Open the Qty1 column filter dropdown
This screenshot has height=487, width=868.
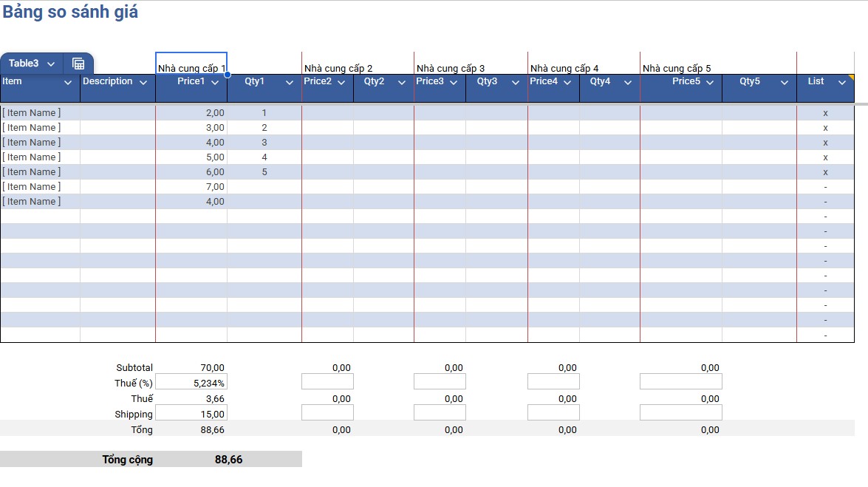[290, 83]
